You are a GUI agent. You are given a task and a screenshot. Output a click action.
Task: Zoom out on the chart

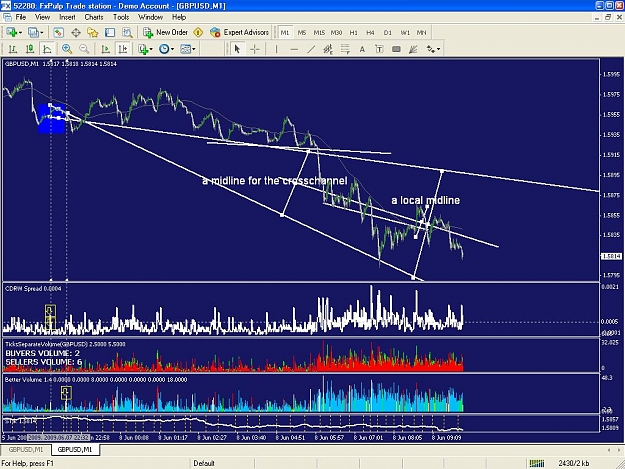84,49
